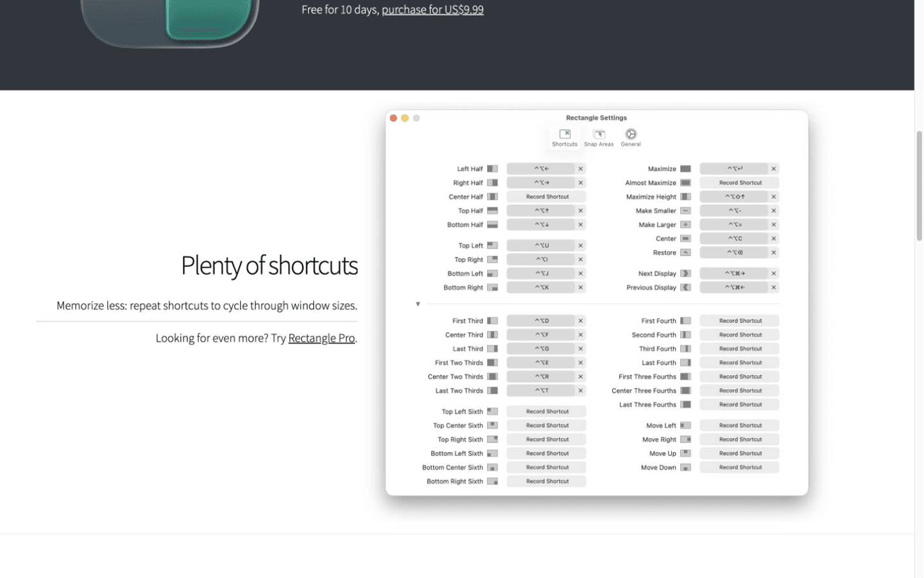
Task: Open the General settings tab
Action: click(631, 138)
